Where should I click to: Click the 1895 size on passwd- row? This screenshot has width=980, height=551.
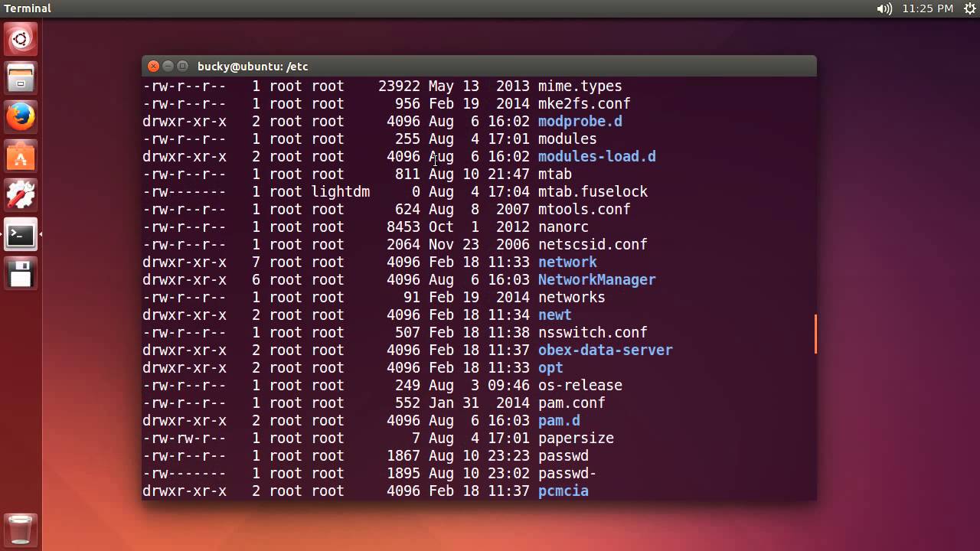pyautogui.click(x=403, y=473)
